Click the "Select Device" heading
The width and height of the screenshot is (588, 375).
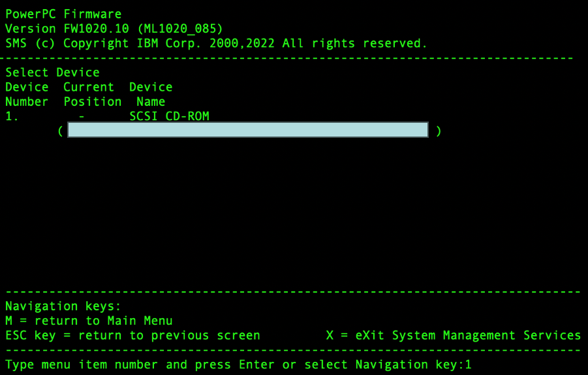52,73
